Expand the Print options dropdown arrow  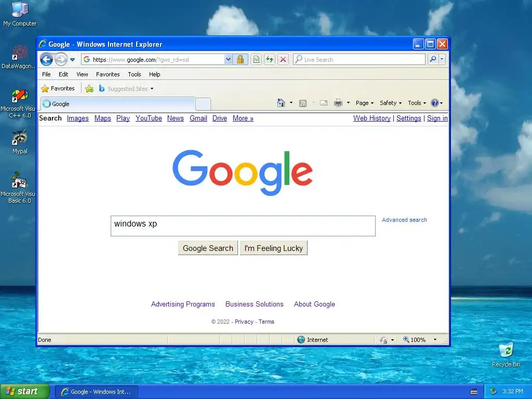point(348,103)
